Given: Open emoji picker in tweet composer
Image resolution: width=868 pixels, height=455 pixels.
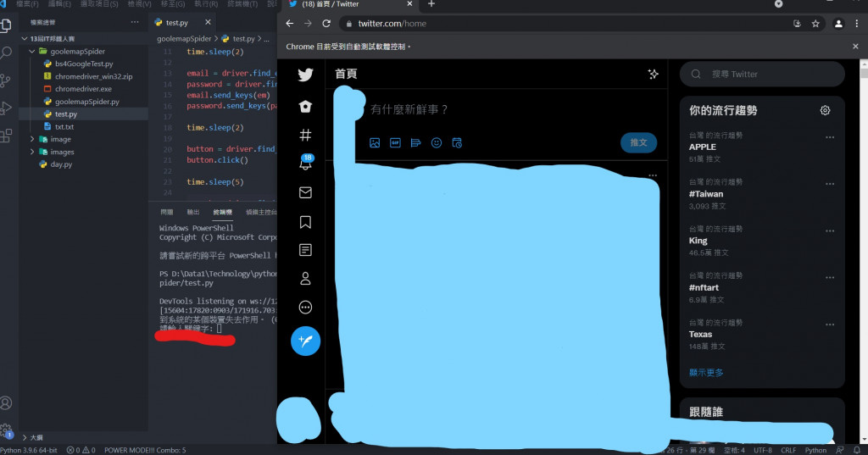Looking at the screenshot, I should click(x=437, y=143).
